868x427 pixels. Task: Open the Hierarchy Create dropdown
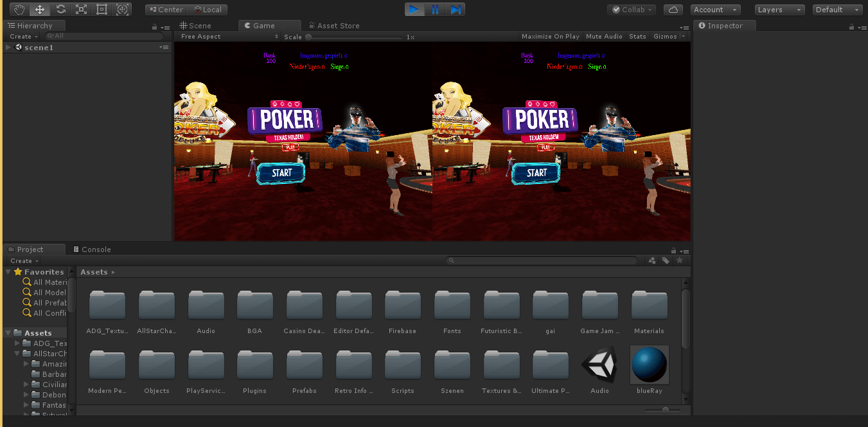[24, 37]
